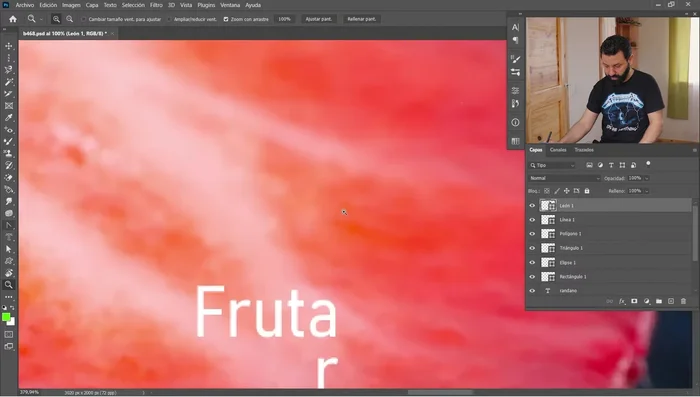
Task: Select the Lasso tool
Action: coord(8,70)
